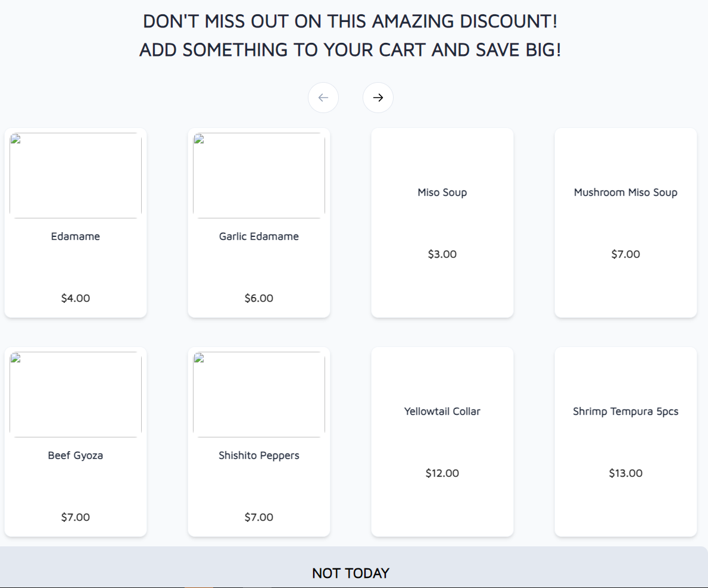Click the Beef Gyoza product image
The image size is (708, 588).
[76, 395]
